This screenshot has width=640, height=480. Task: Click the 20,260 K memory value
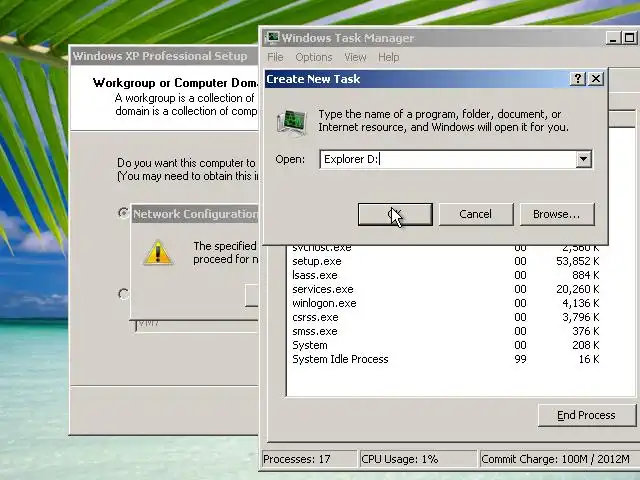tap(578, 289)
